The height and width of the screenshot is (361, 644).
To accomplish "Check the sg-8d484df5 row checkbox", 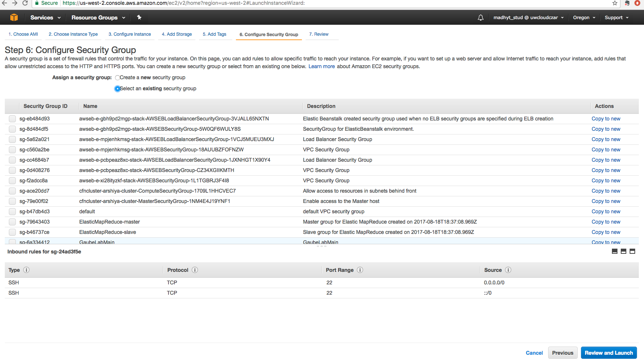I will pyautogui.click(x=12, y=129).
